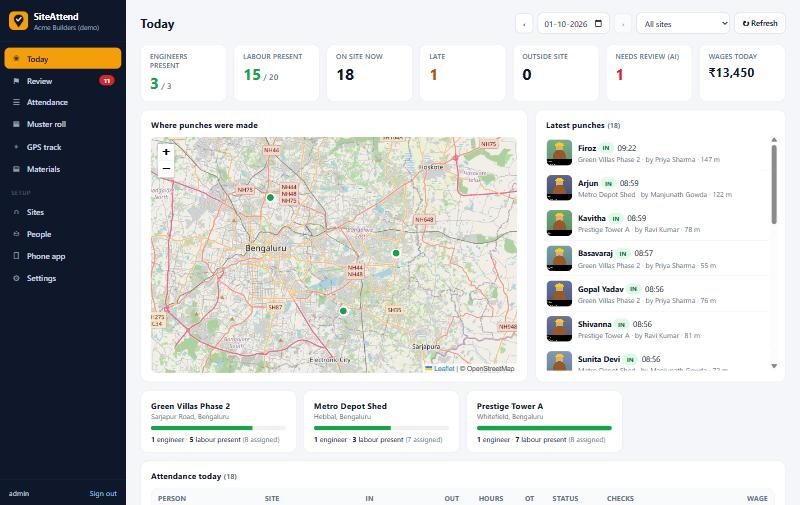Click the STATUS column header
Image resolution: width=800 pixels, height=505 pixels.
pos(565,498)
